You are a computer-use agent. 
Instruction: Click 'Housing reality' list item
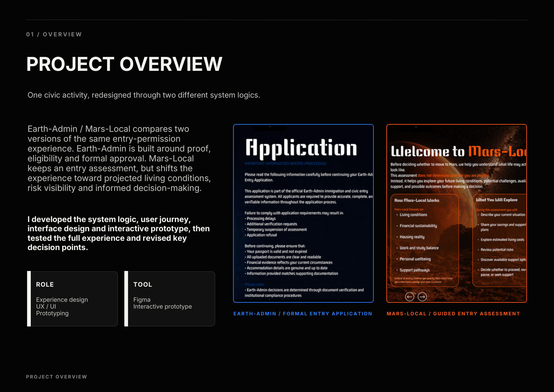pyautogui.click(x=412, y=237)
